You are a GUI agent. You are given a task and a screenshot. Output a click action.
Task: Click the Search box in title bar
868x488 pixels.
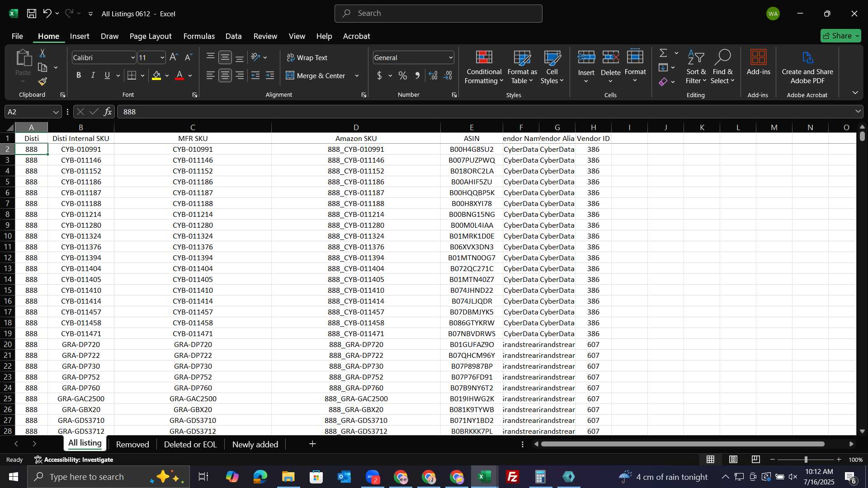[x=438, y=14]
